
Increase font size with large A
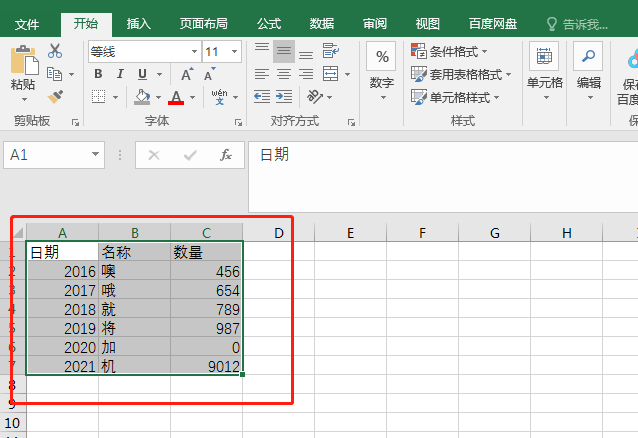187,74
